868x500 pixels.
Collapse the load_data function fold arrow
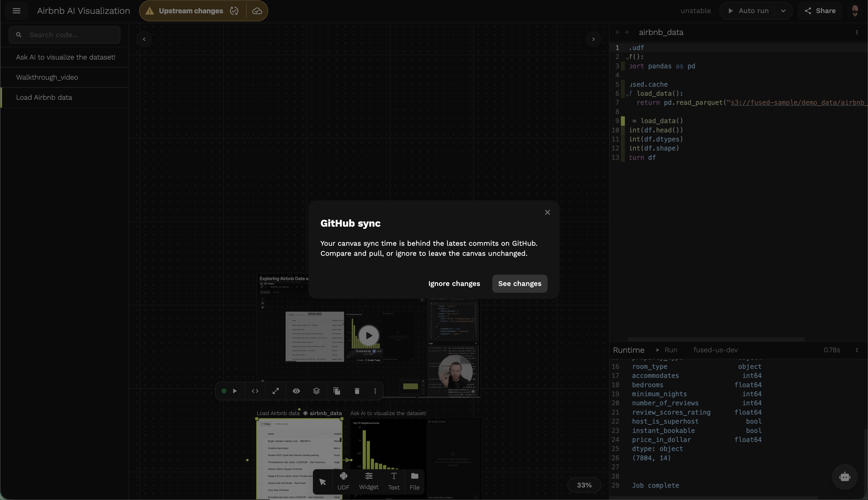click(627, 94)
